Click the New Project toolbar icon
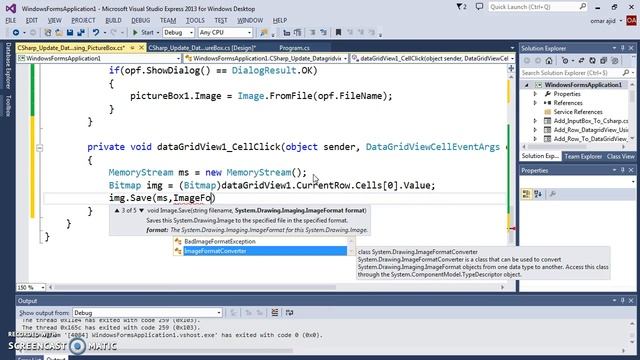 (x=48, y=32)
